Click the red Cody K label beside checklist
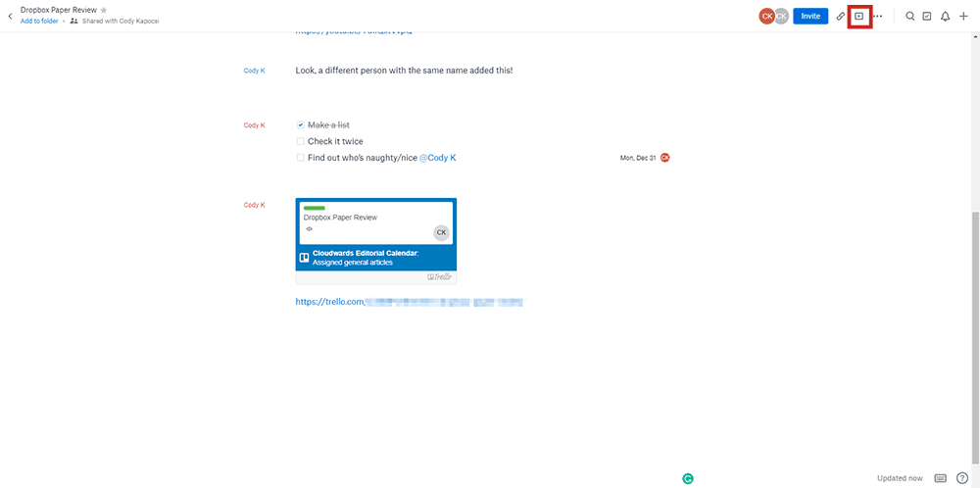Image resolution: width=980 pixels, height=488 pixels. (255, 125)
